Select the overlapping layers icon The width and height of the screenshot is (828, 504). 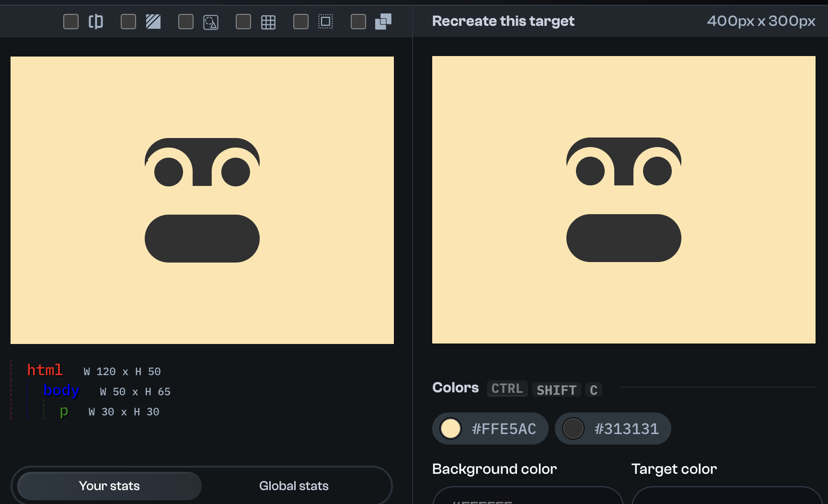click(x=383, y=21)
